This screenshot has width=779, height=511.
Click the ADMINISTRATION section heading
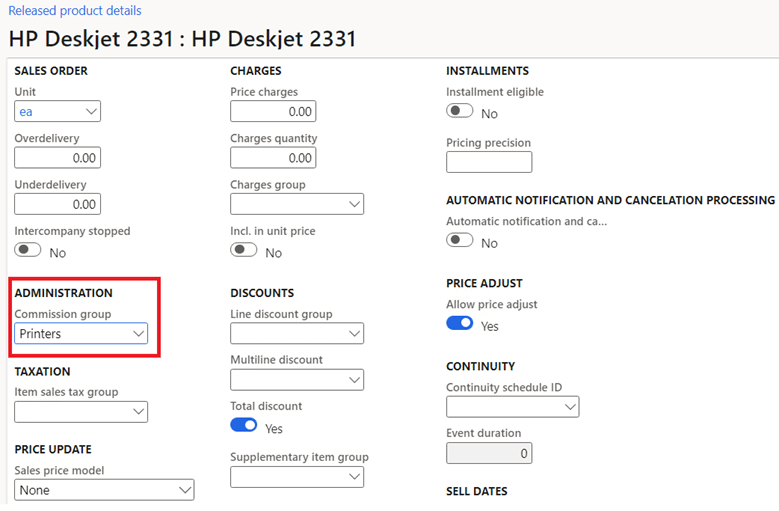pyautogui.click(x=64, y=293)
